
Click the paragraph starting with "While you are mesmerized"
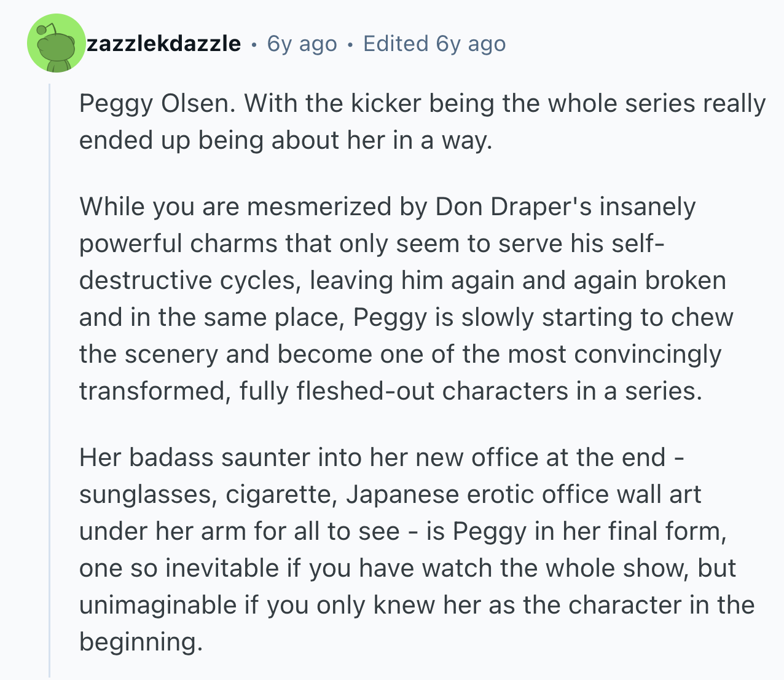point(406,299)
